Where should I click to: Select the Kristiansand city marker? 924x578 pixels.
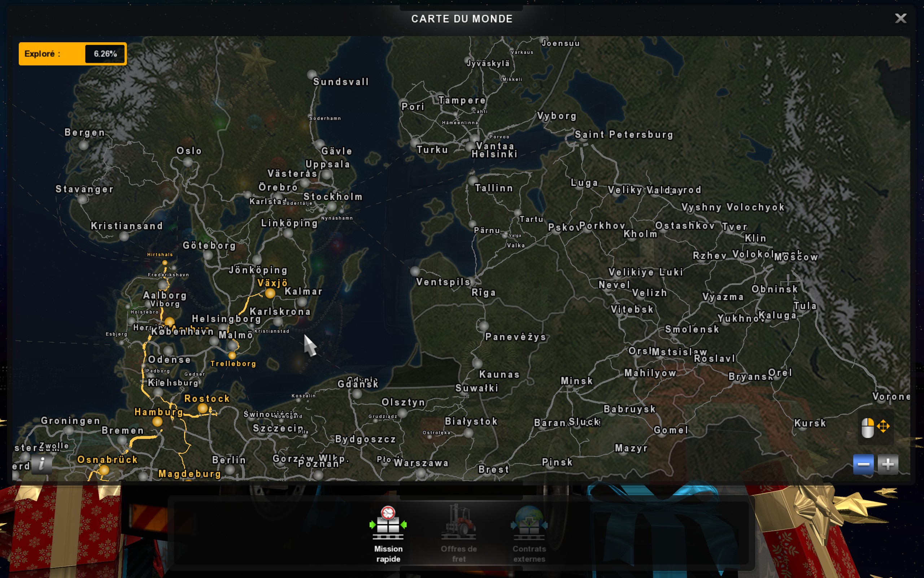pyautogui.click(x=124, y=236)
